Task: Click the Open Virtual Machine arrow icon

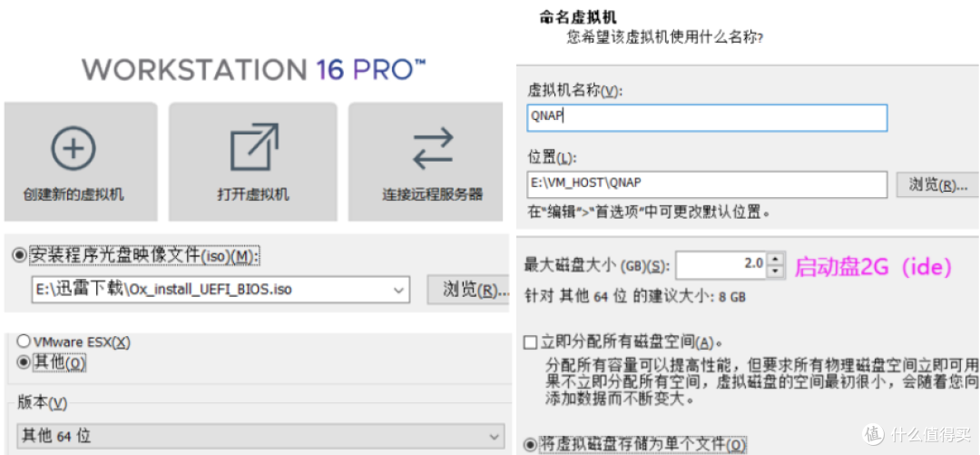Action: tap(254, 147)
